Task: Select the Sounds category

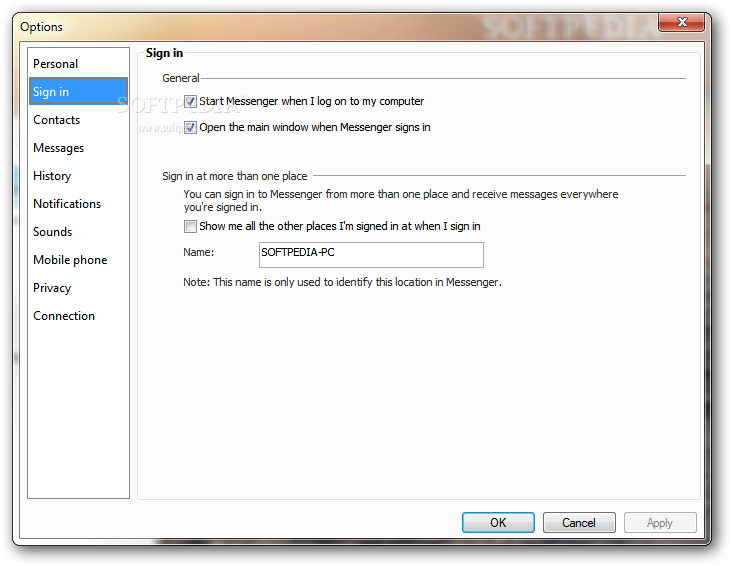Action: tap(78, 232)
